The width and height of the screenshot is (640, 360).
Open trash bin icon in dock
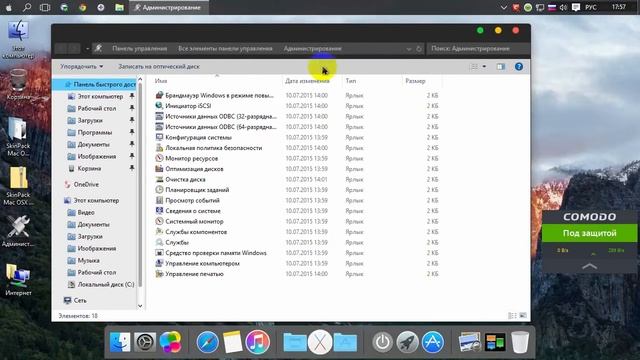click(520, 342)
